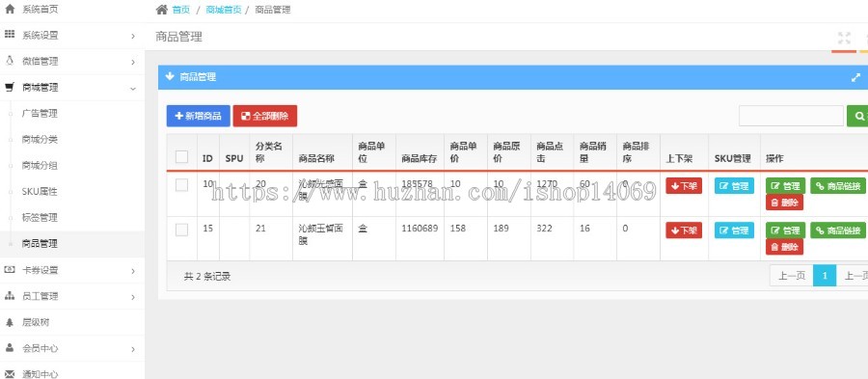Click the user icon beside 会员中心
Viewport: 868px width, 379px height.
tap(10, 348)
